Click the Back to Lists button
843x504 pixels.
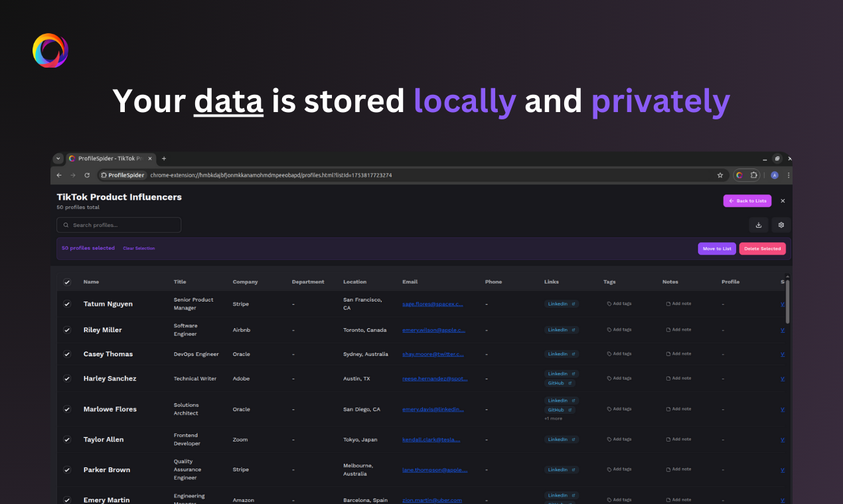click(x=747, y=201)
